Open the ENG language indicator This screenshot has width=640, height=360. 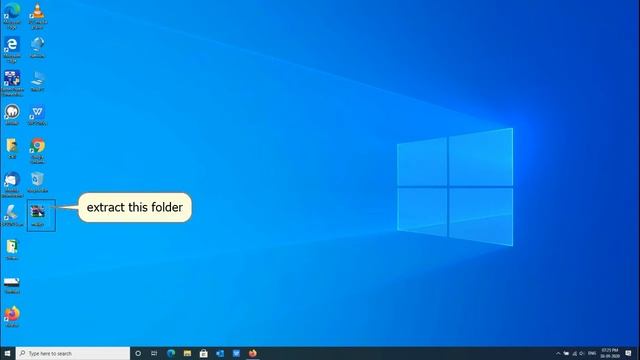click(592, 353)
